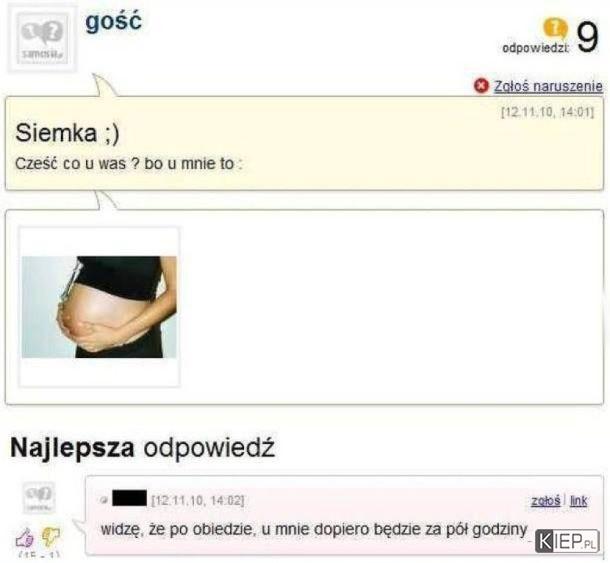Click the small status dot before answerer name
This screenshot has height=563, width=610.
pos(103,500)
